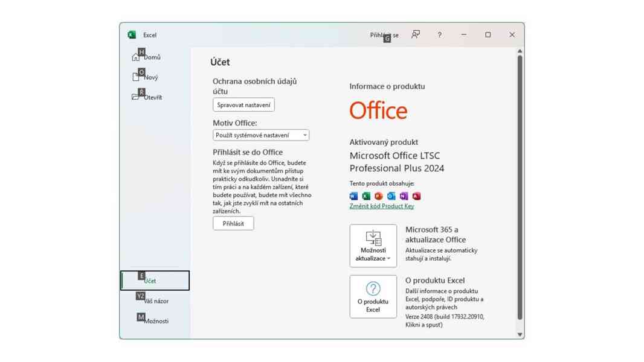Click Změnit kód Product Key link
Image resolution: width=644 pixels, height=362 pixels.
(382, 206)
